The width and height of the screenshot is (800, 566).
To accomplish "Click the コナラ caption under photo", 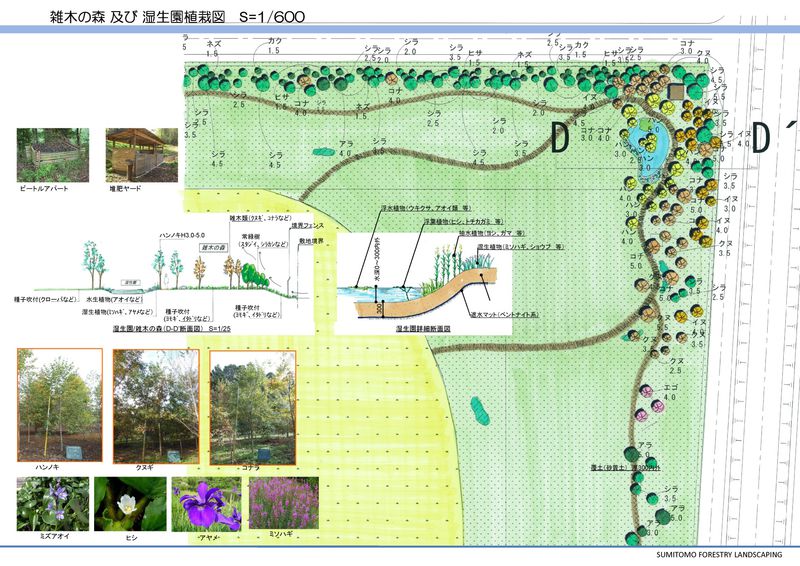I will (251, 467).
